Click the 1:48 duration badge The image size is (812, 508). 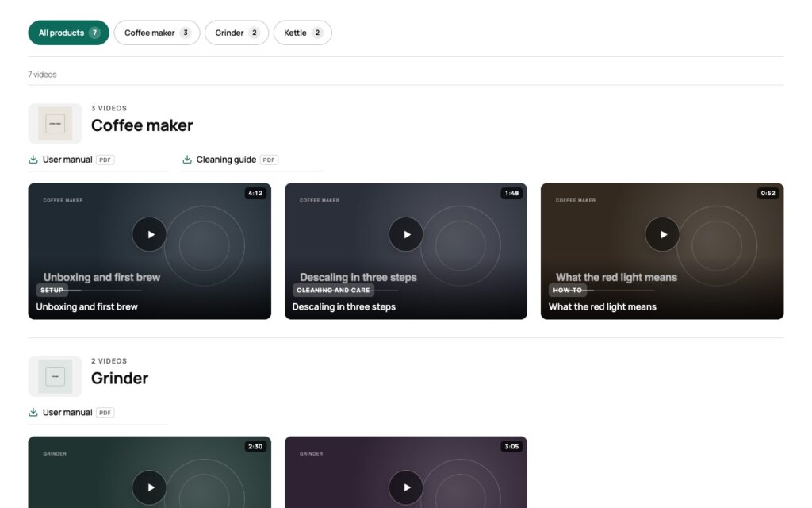click(511, 194)
